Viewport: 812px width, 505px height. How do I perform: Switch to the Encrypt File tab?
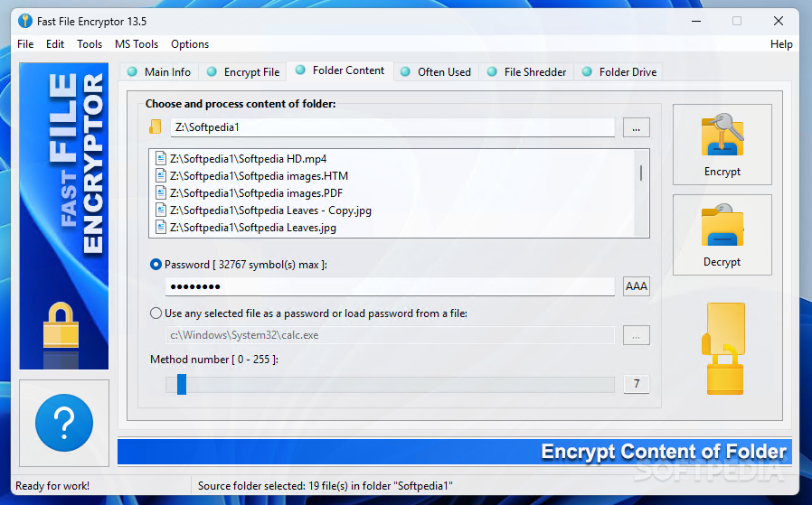243,72
